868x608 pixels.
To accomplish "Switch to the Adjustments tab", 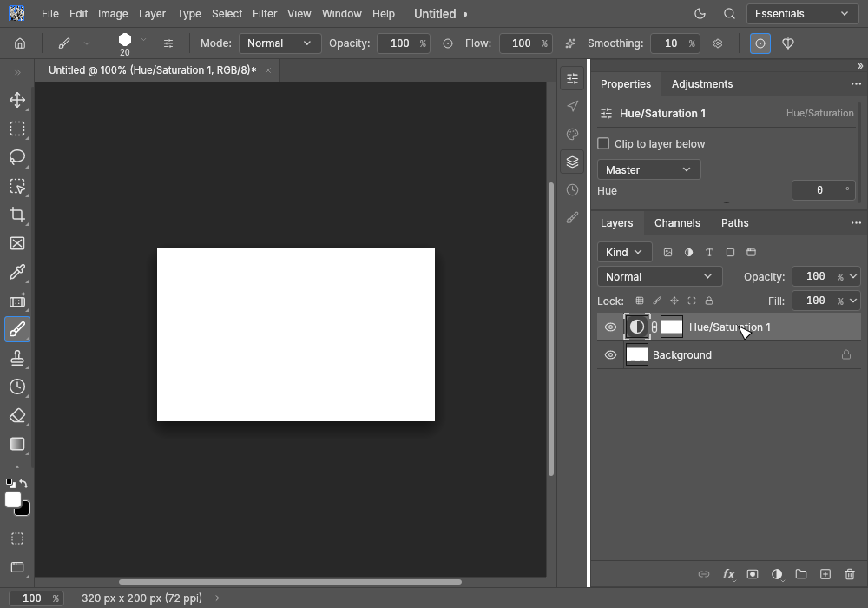I will tap(702, 84).
